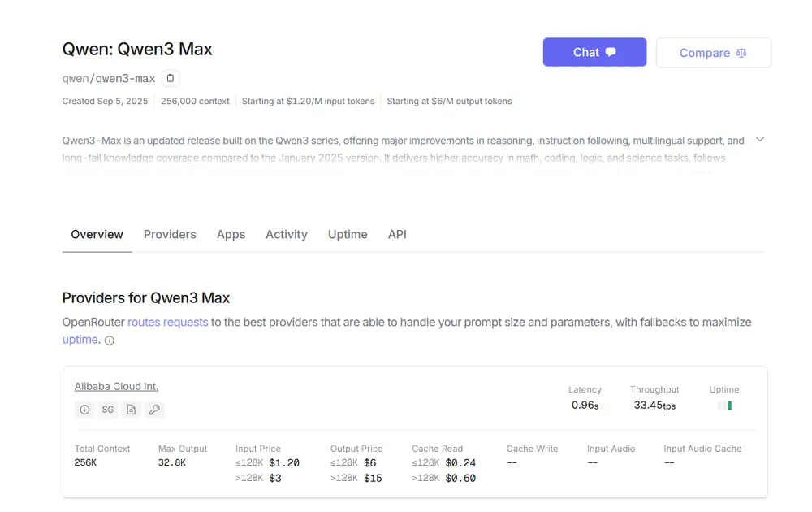
Task: Click the Alibaba Cloud Int. provider link
Action: click(116, 386)
